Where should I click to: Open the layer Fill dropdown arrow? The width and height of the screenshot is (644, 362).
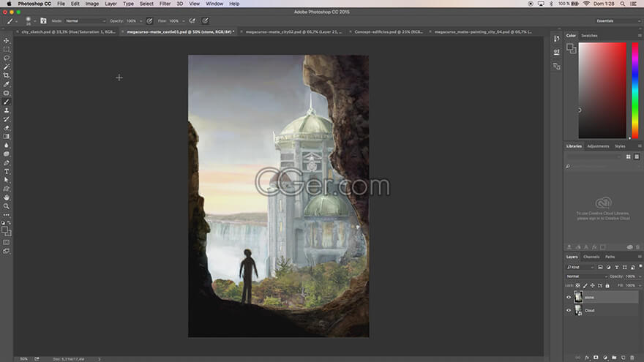coord(640,285)
